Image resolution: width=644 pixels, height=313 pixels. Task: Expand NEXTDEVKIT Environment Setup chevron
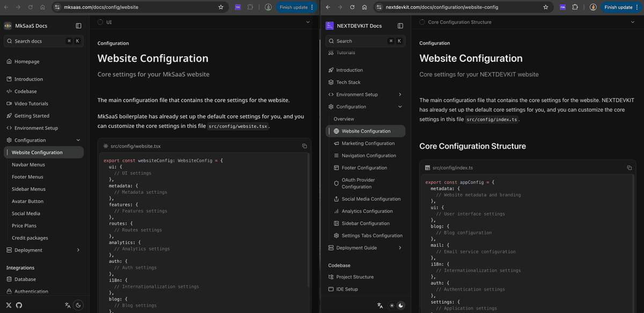(400, 94)
